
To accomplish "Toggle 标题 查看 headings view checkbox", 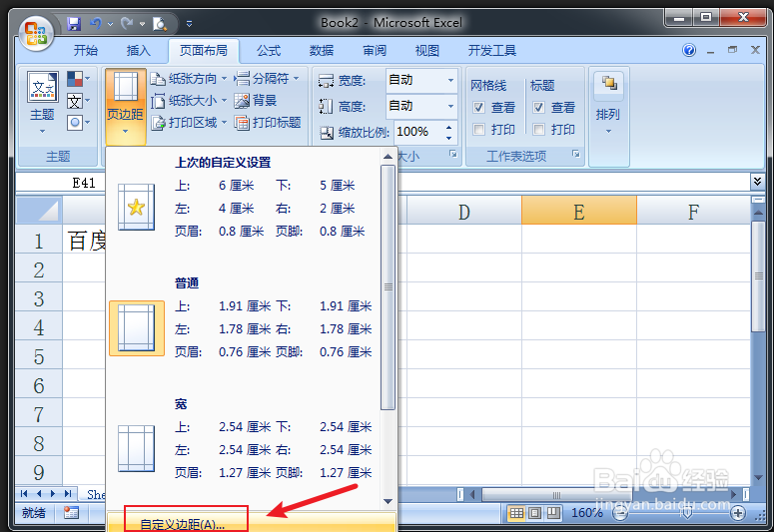I will (x=538, y=107).
